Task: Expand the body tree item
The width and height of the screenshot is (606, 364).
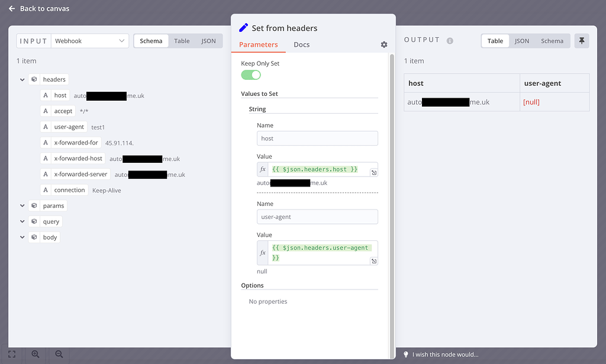Action: click(22, 237)
